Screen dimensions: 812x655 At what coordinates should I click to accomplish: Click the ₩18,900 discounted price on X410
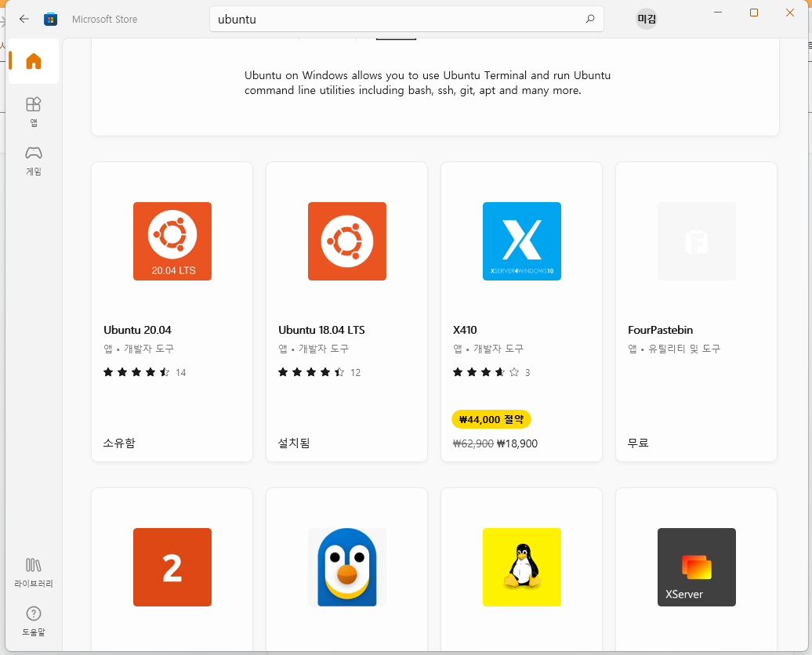tap(517, 443)
